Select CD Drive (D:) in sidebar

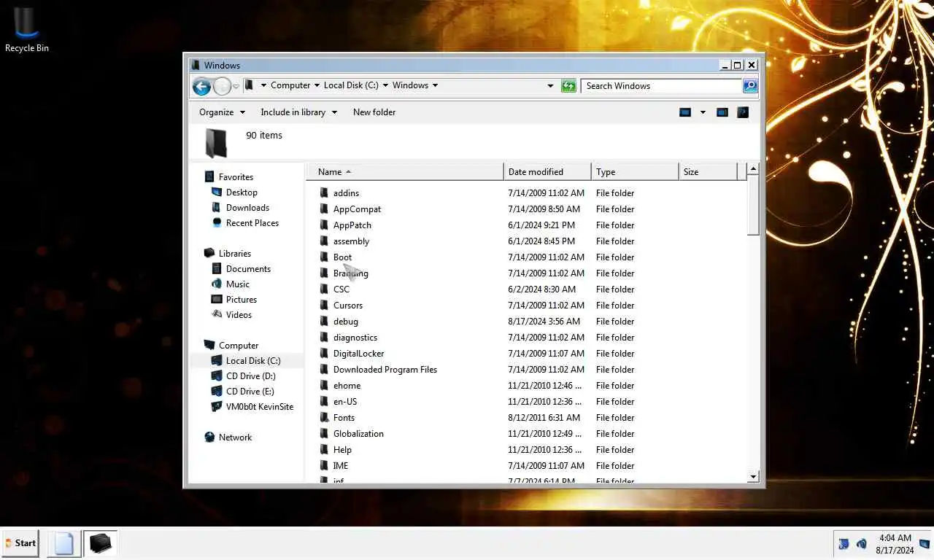pyautogui.click(x=250, y=376)
